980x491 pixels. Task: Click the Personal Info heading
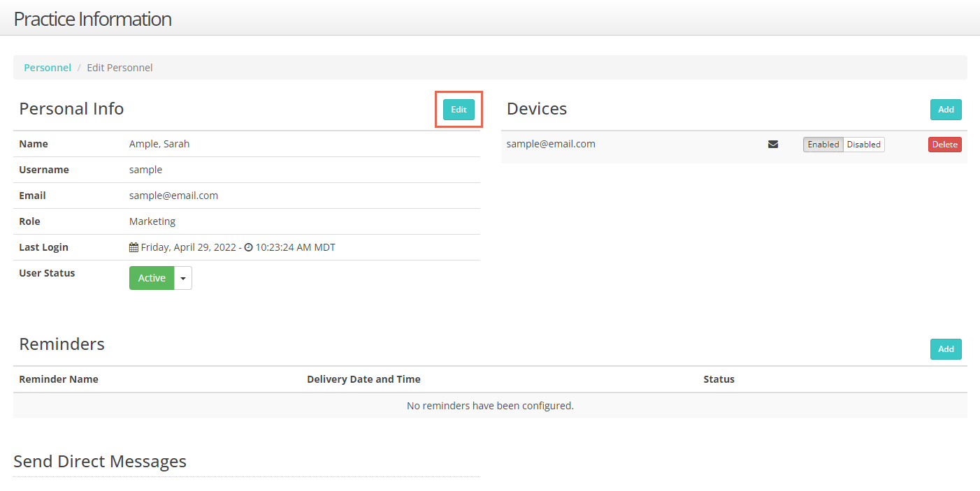(71, 108)
